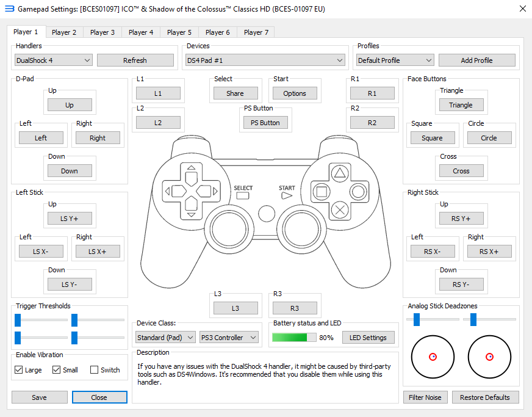This screenshot has width=532, height=417.
Task: Click the top-left trigger threshold slider
Action: [41, 320]
